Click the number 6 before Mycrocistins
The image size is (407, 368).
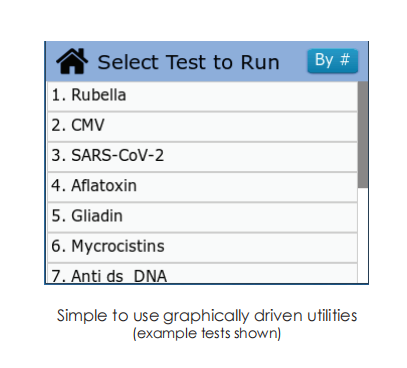(56, 246)
